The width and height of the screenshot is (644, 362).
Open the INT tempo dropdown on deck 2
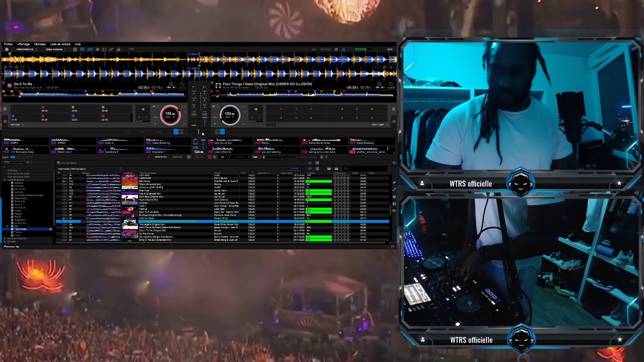(215, 107)
